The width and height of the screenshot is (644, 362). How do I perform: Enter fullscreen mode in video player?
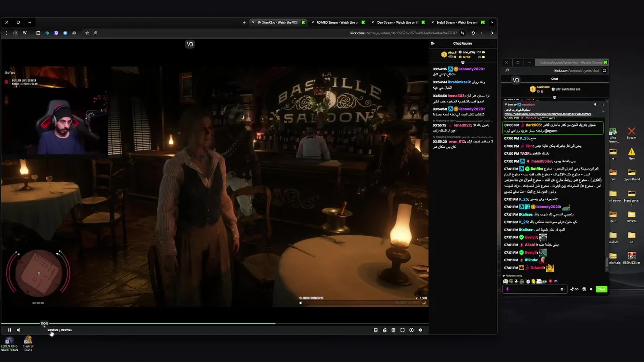tap(402, 330)
